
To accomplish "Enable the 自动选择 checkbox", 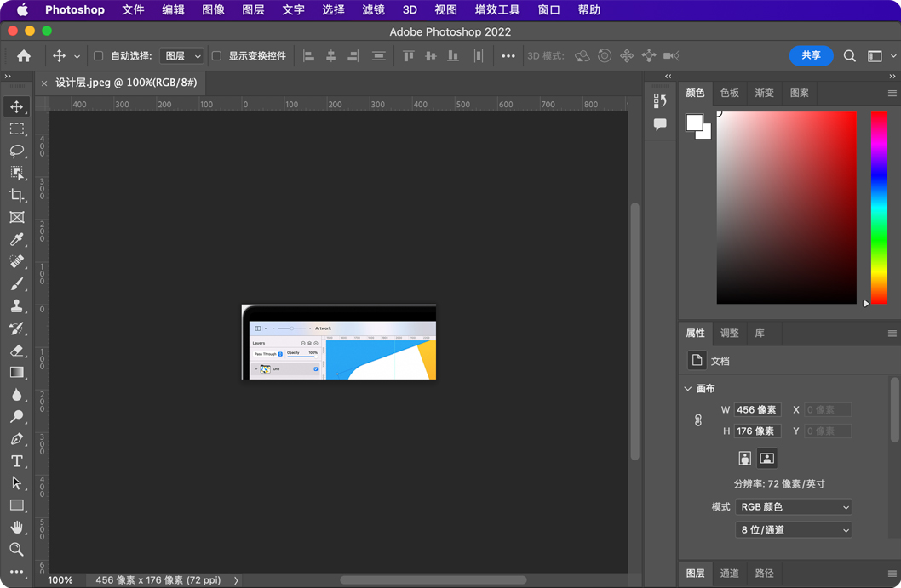I will [99, 55].
